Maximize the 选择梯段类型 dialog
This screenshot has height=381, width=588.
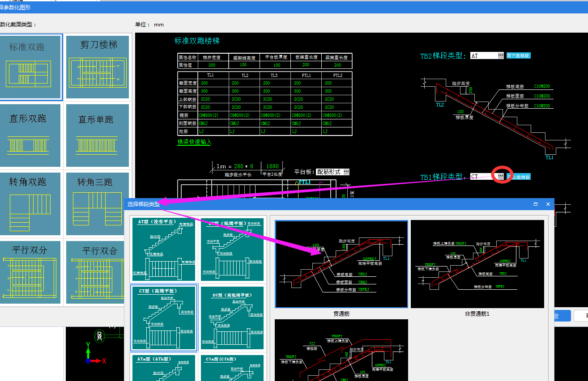coord(536,204)
